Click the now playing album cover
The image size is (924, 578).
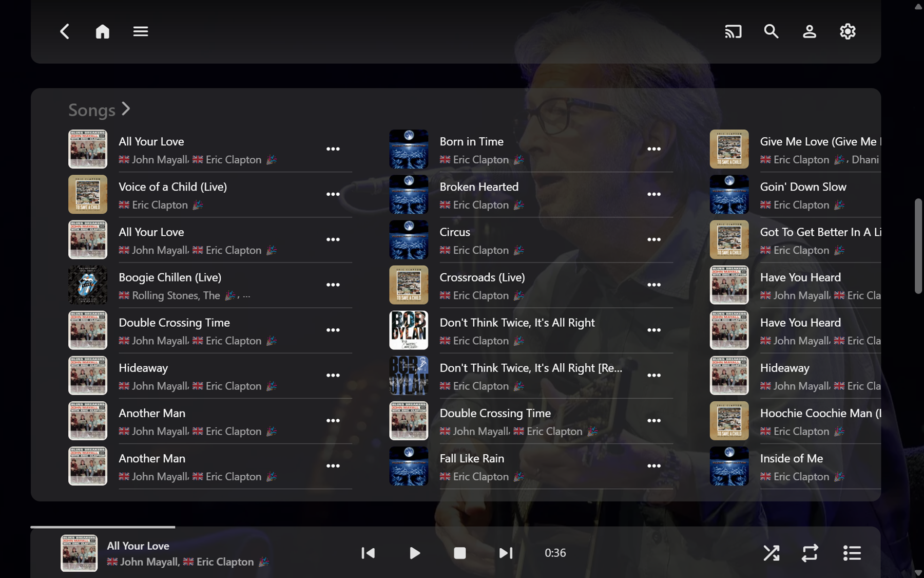[79, 553]
